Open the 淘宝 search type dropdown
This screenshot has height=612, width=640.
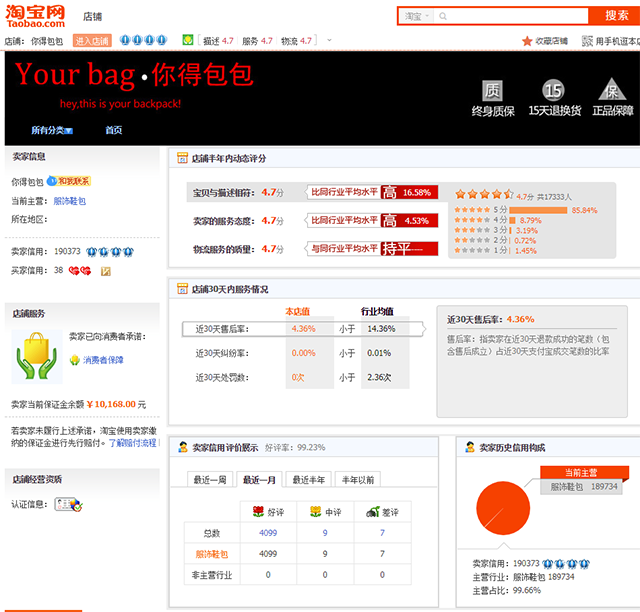click(418, 17)
